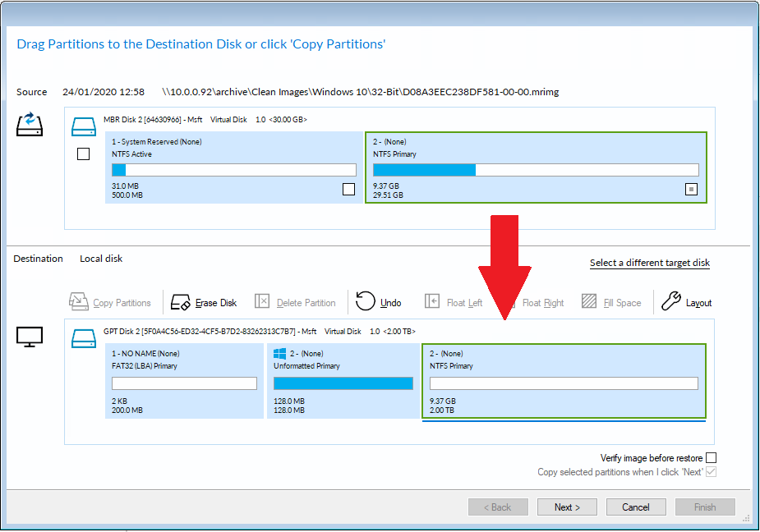The image size is (760, 532).
Task: Click the Erase Disk toolbar icon
Action: click(181, 302)
